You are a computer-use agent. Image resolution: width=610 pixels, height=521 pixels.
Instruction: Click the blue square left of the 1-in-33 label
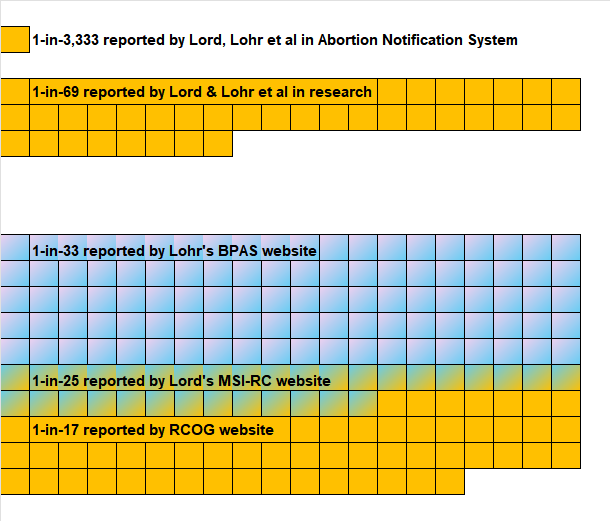pyautogui.click(x=15, y=247)
